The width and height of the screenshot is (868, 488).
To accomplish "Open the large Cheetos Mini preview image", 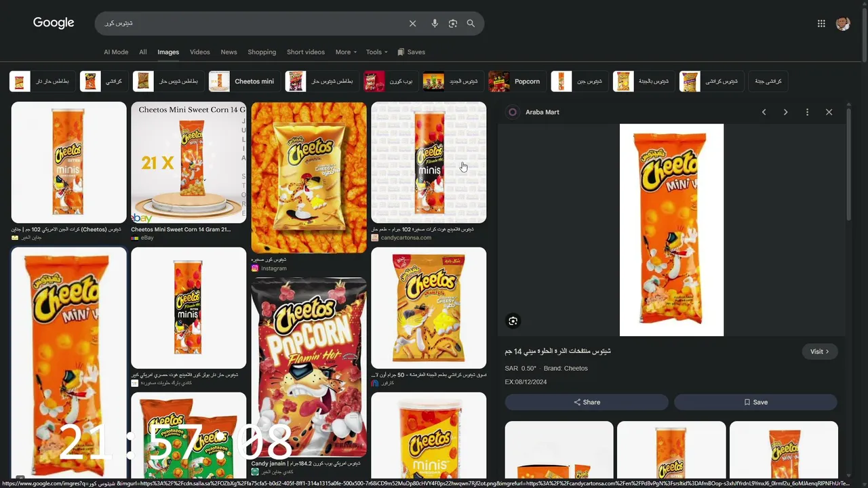I will [671, 230].
